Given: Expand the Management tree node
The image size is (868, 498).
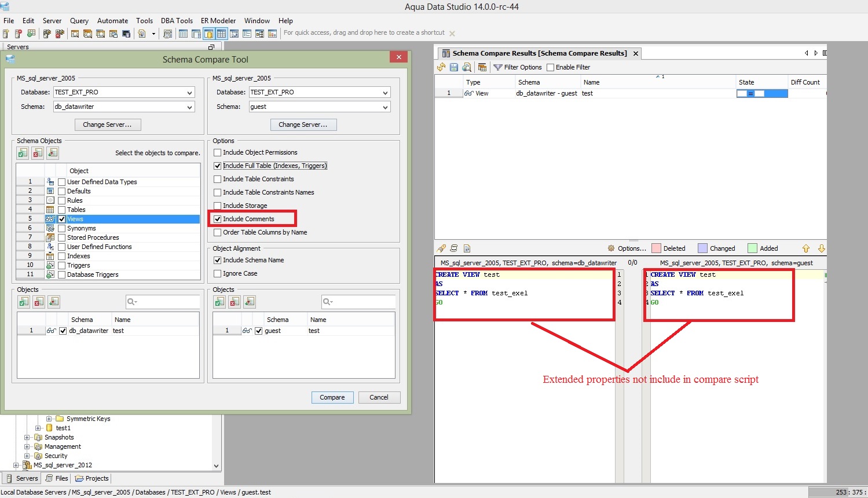Looking at the screenshot, I should (x=27, y=446).
